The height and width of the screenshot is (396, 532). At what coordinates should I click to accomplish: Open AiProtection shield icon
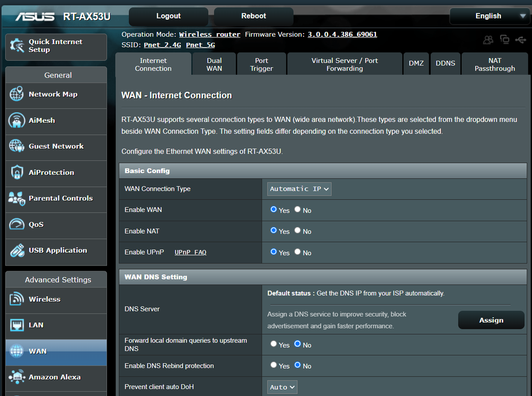tap(17, 172)
